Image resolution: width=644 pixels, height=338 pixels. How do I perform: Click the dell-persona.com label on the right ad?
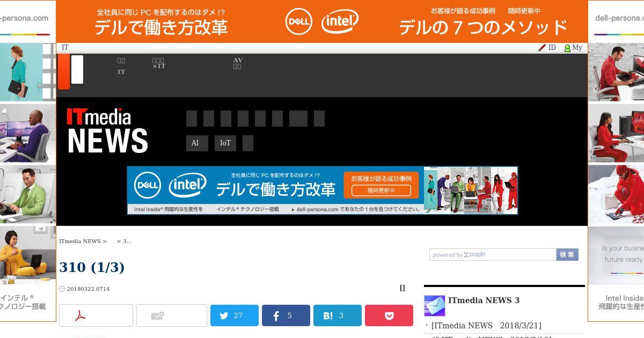tap(619, 18)
